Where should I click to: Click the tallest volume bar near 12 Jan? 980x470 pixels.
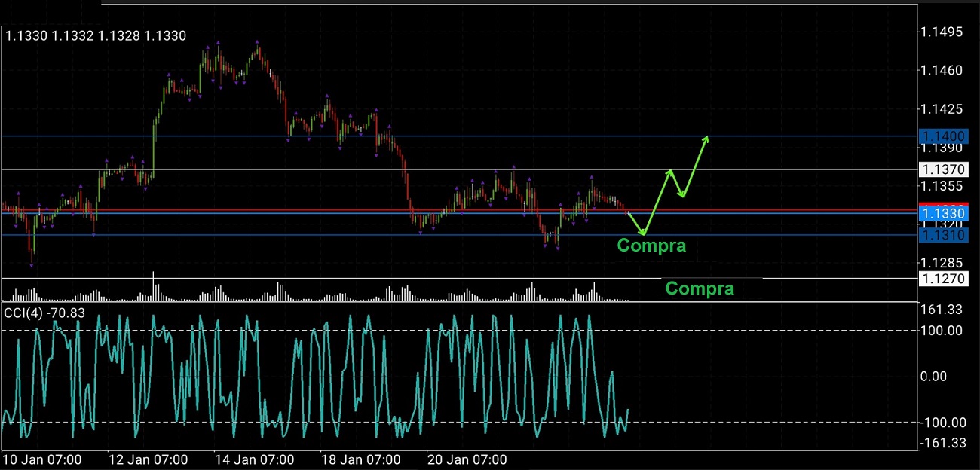154,287
